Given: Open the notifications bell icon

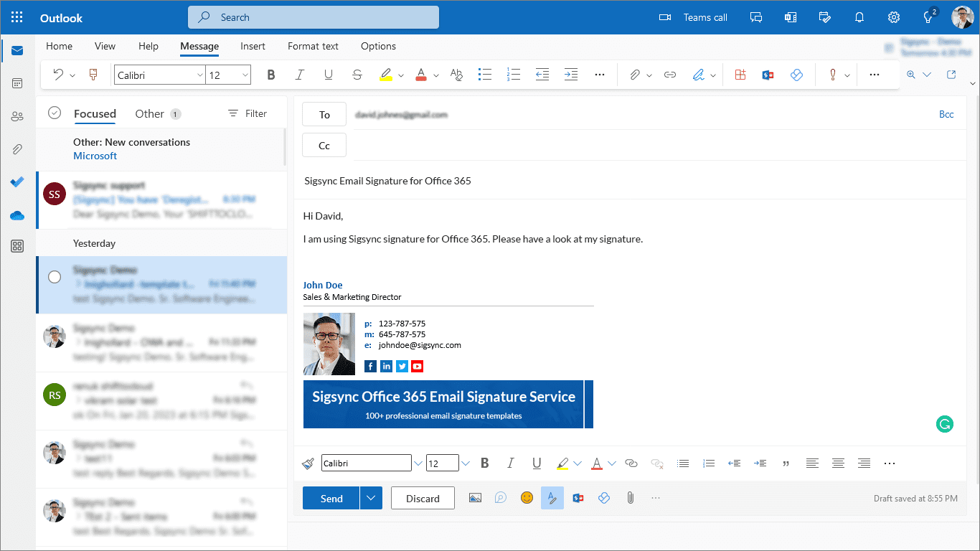Looking at the screenshot, I should [859, 17].
